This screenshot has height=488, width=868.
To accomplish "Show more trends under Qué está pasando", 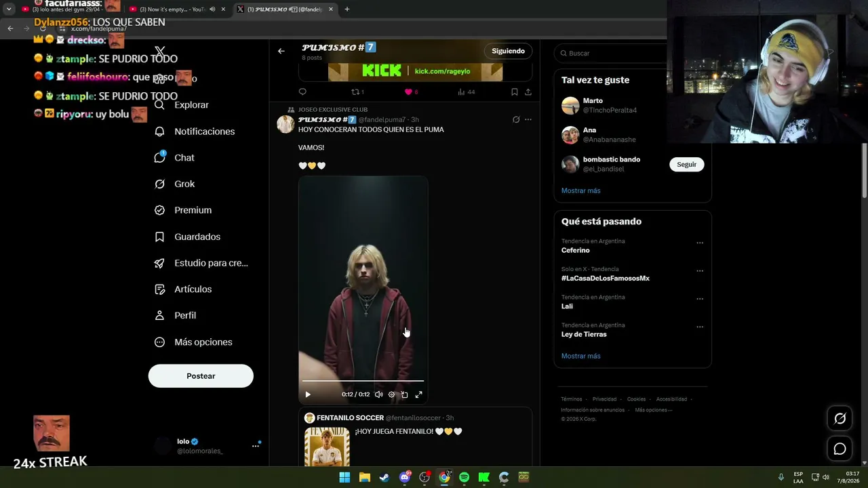I will pyautogui.click(x=580, y=356).
